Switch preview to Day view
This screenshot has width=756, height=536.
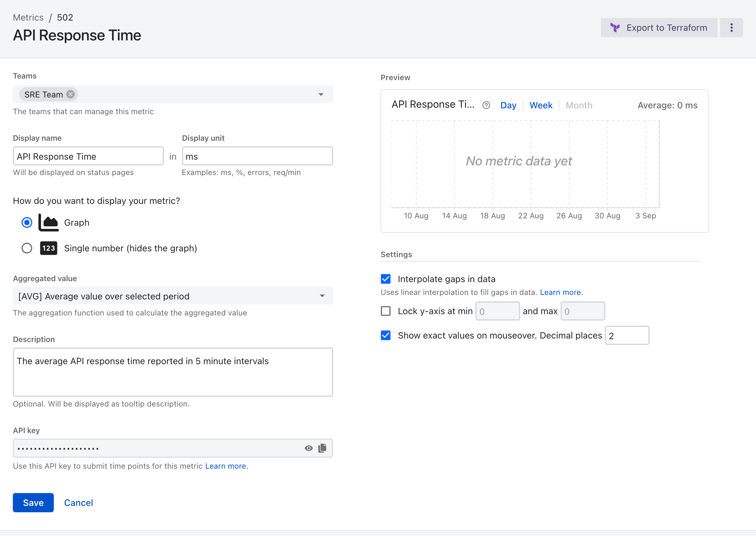click(508, 105)
